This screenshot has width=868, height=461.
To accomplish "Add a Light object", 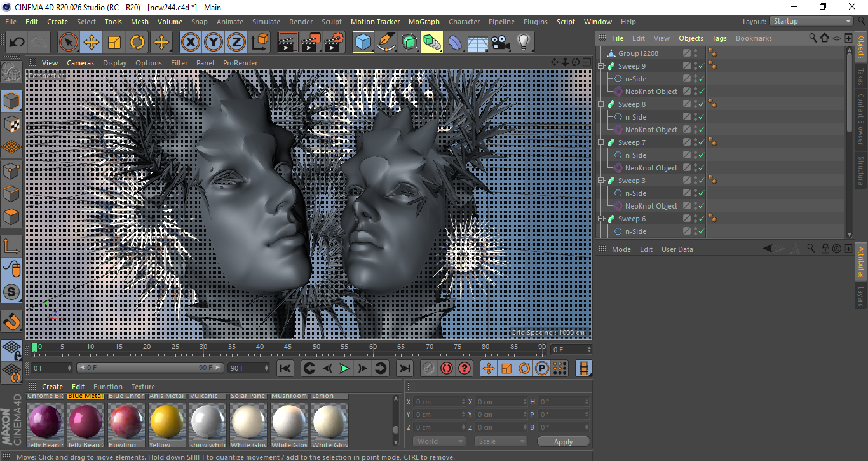I will (x=523, y=43).
